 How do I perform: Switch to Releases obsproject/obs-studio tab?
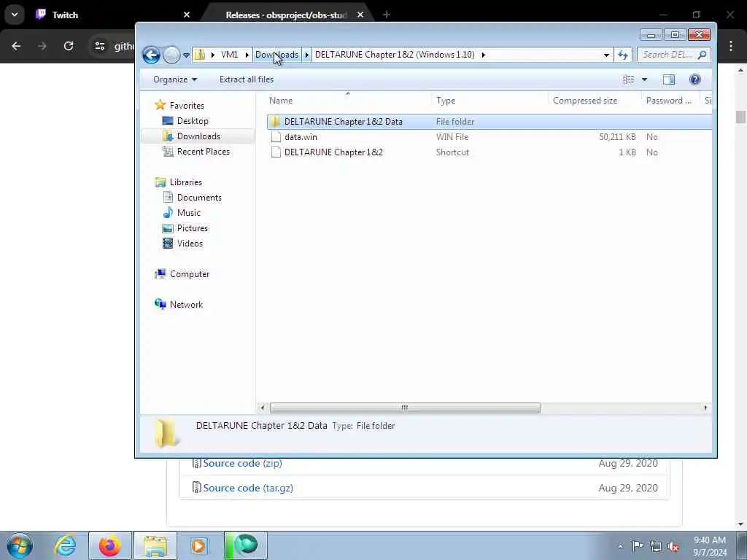click(286, 15)
